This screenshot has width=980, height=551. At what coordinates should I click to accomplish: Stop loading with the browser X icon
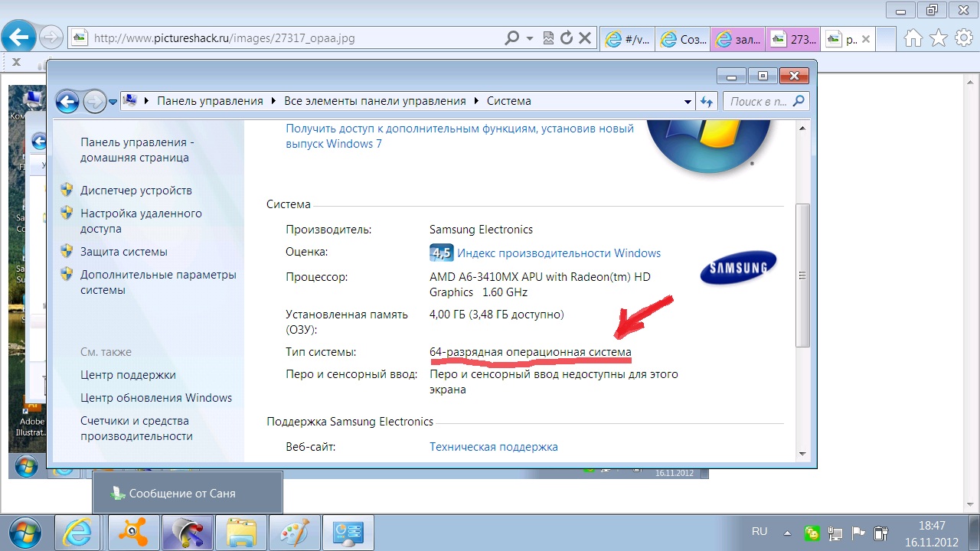[585, 37]
